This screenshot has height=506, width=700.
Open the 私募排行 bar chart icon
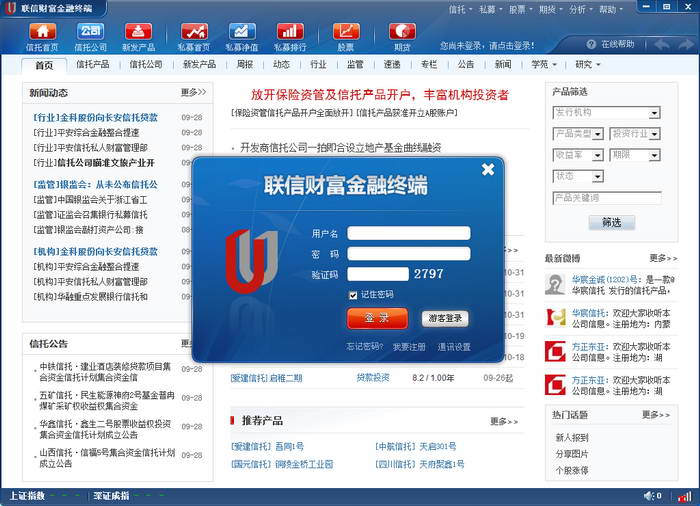(290, 32)
